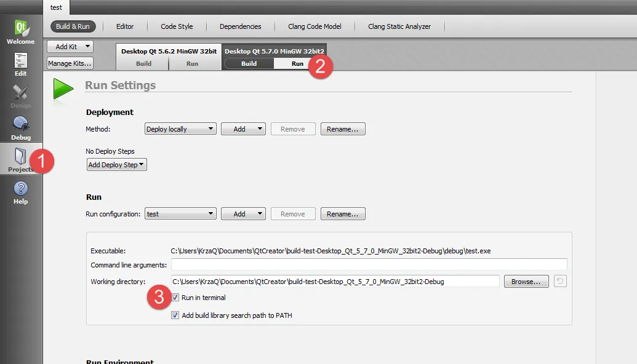
Task: Open the Projects mode
Action: pyautogui.click(x=21, y=159)
